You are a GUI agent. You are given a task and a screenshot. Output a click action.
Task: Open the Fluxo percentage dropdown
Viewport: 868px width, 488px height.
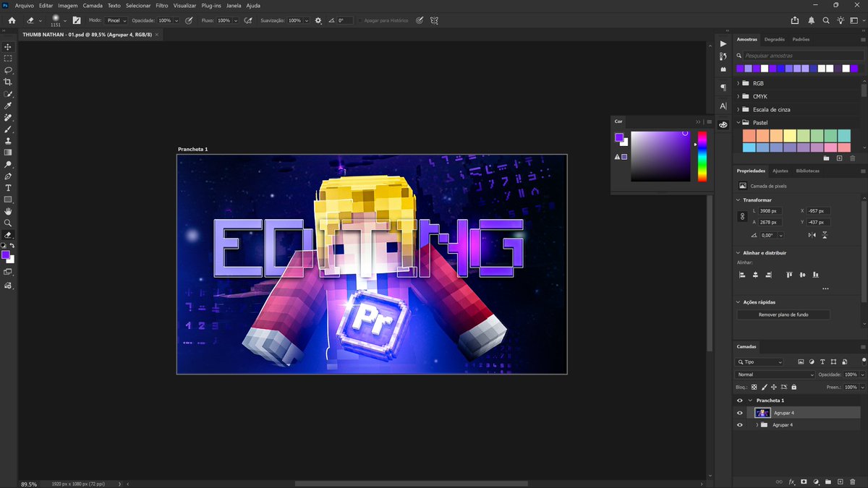click(x=235, y=20)
